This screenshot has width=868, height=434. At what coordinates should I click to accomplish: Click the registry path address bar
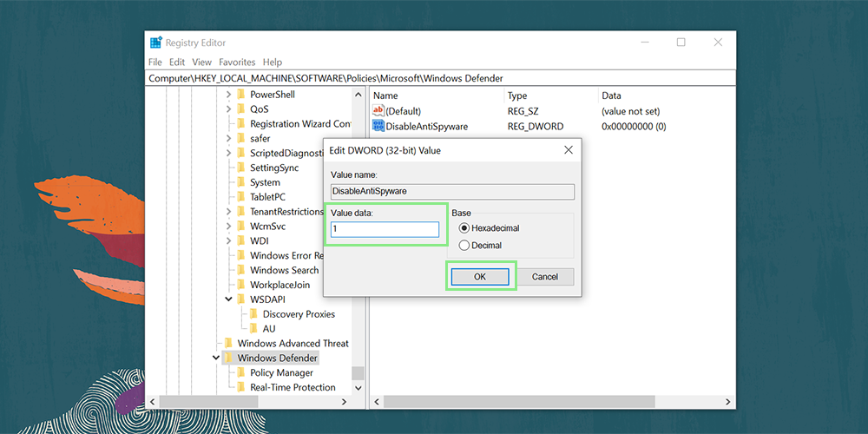441,78
